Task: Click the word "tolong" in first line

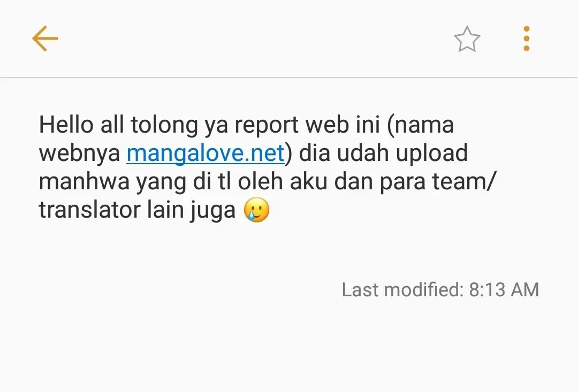Action: coord(164,125)
